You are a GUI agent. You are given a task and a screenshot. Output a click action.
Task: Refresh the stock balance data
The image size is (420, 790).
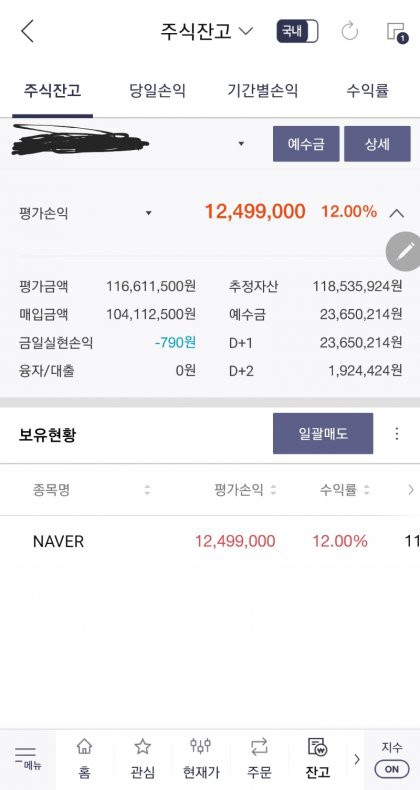point(349,31)
